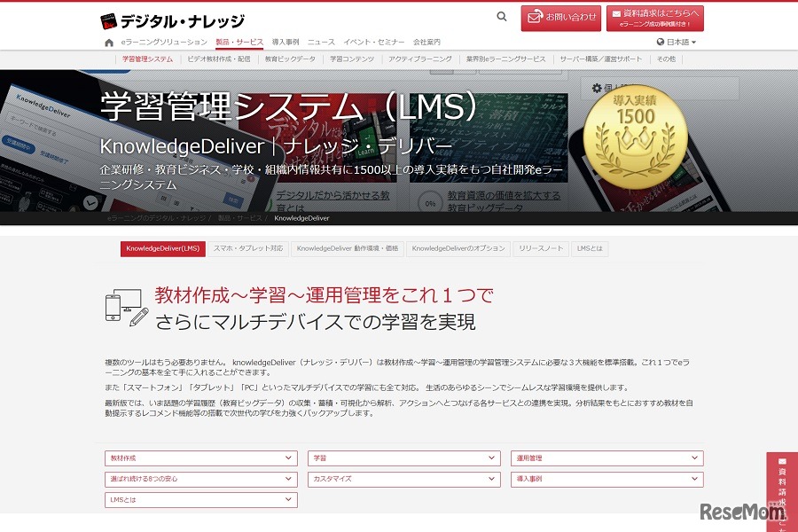Click the 導入事例 dropdown
The width and height of the screenshot is (798, 532).
pos(607,479)
